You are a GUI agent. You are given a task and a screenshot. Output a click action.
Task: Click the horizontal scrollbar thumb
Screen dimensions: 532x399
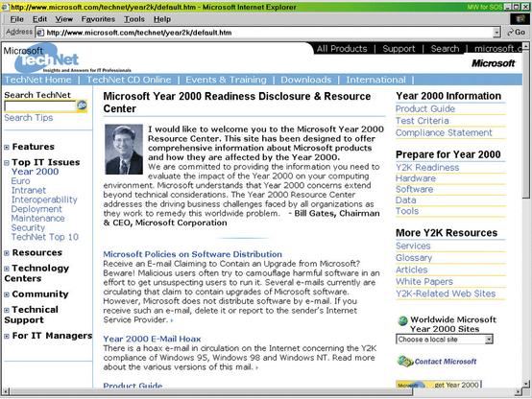point(211,392)
